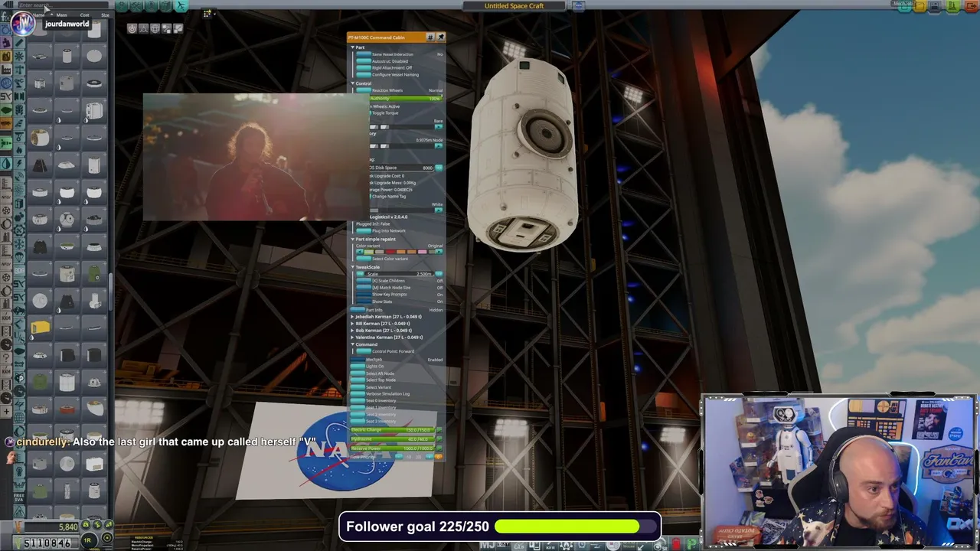Pick the yellow part in the parts list
The width and height of the screenshot is (980, 551).
(40, 328)
